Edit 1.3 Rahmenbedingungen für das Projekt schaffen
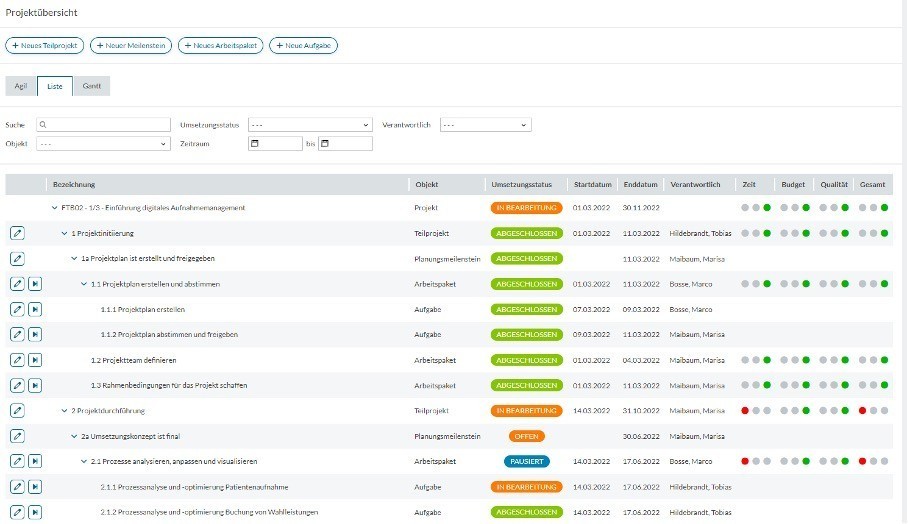The height and width of the screenshot is (524, 908). (17, 385)
